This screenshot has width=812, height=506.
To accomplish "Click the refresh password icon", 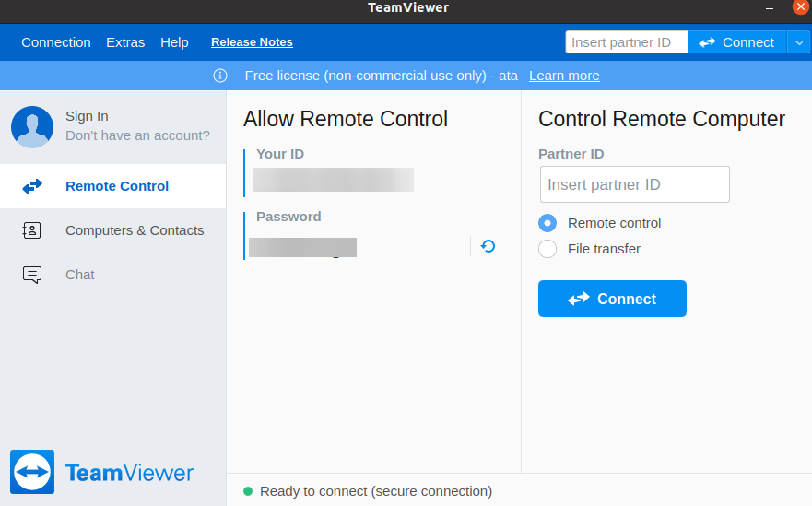I will 488,246.
